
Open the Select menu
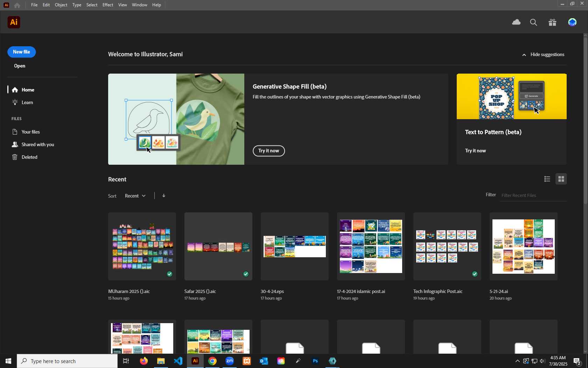92,5
